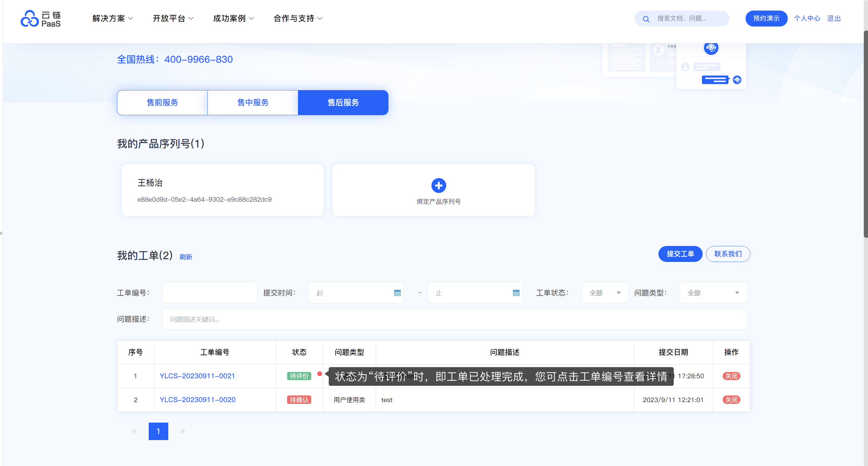Go to next page arrow
The width and height of the screenshot is (868, 466).
click(x=183, y=431)
